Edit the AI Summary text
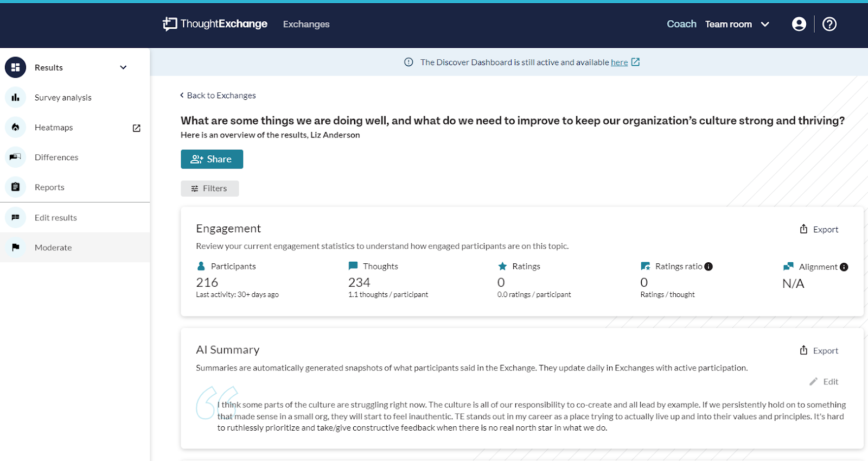The width and height of the screenshot is (868, 461). click(x=824, y=382)
